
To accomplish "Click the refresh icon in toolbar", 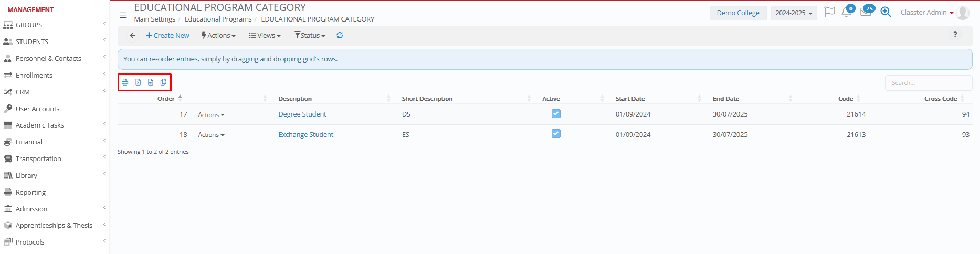I will [x=340, y=35].
